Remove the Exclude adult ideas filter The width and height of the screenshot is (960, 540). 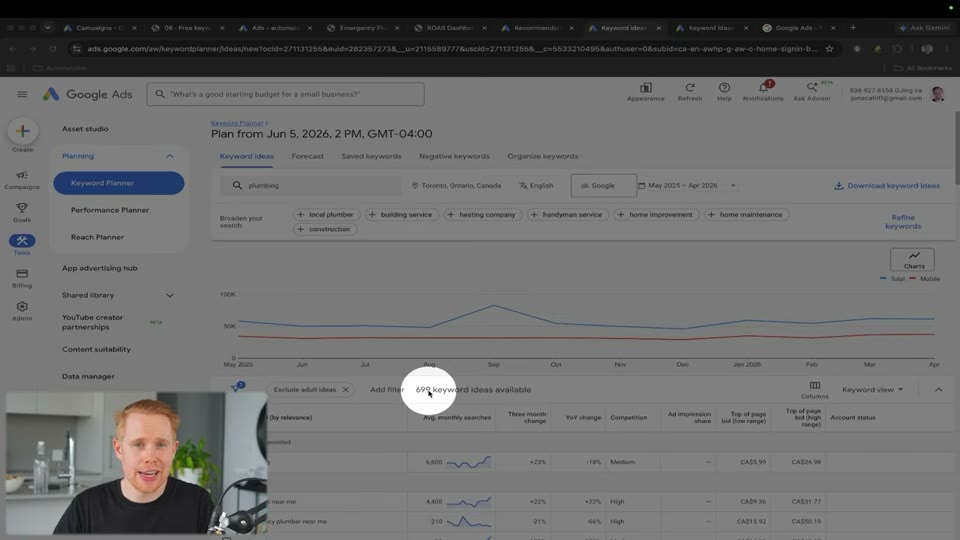[346, 389]
